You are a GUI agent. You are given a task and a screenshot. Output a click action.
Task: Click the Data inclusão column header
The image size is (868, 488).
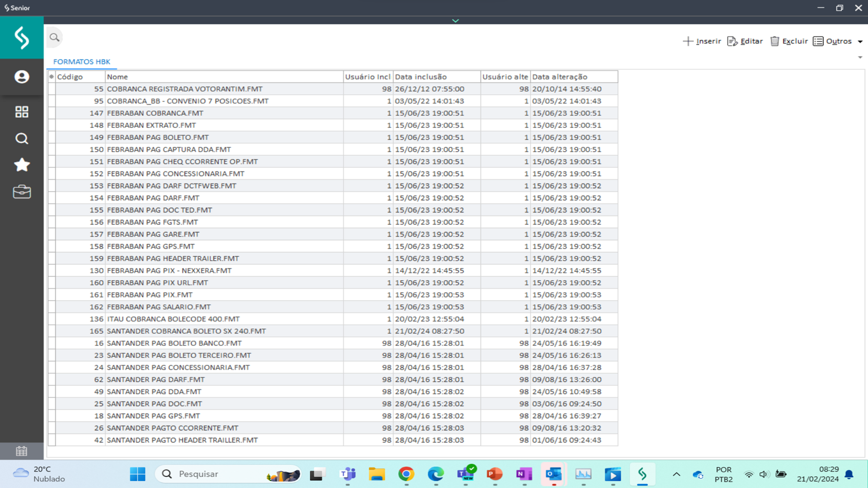click(437, 77)
